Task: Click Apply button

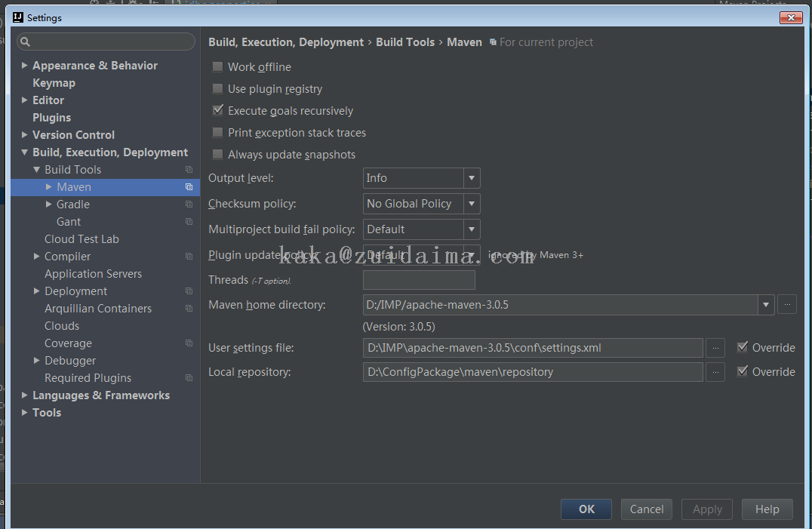Action: 707,509
